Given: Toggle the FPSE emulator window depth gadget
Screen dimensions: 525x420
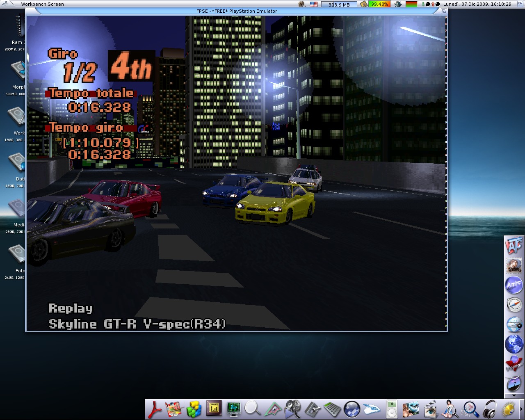Looking at the screenshot, I should click(x=444, y=11).
